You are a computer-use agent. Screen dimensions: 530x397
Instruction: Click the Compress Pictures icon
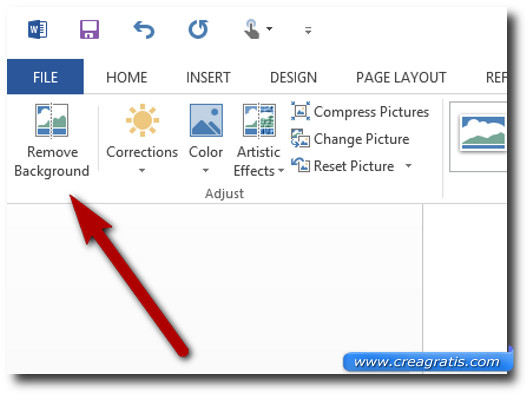pyautogui.click(x=300, y=111)
